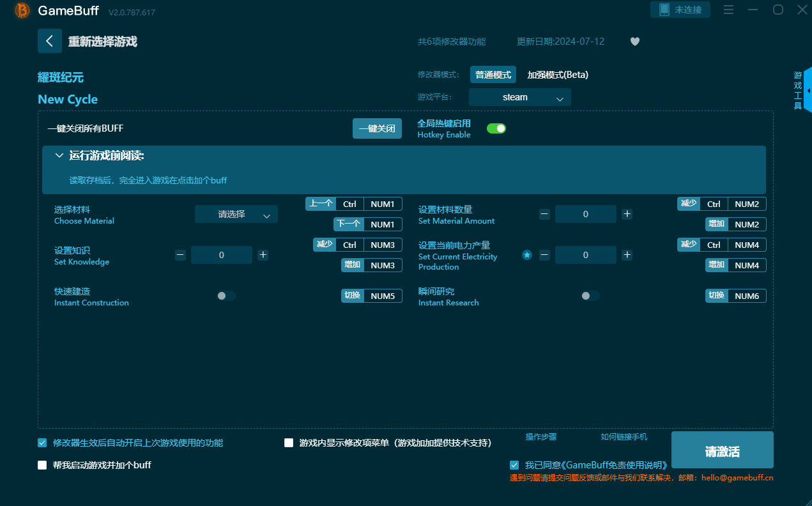Expand the game tools side panel

(808, 90)
